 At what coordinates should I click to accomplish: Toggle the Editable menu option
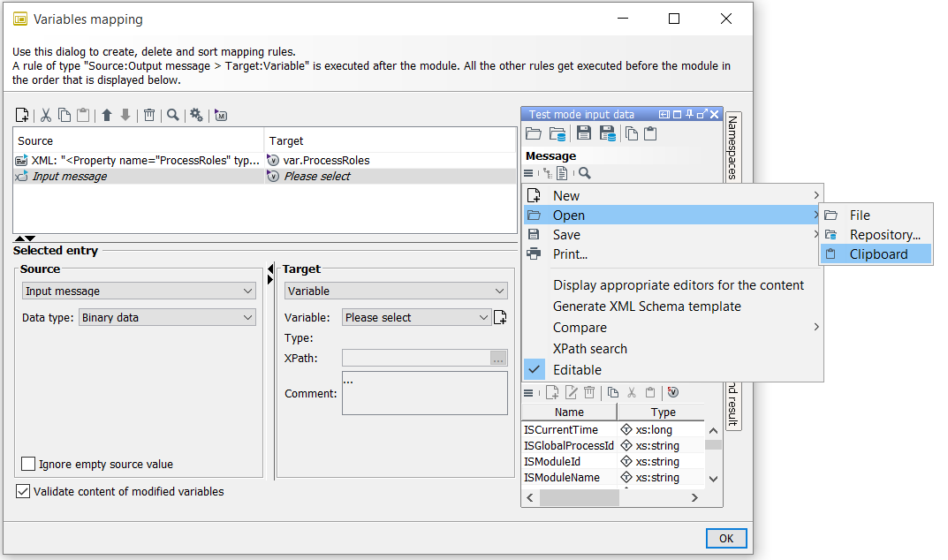[577, 370]
